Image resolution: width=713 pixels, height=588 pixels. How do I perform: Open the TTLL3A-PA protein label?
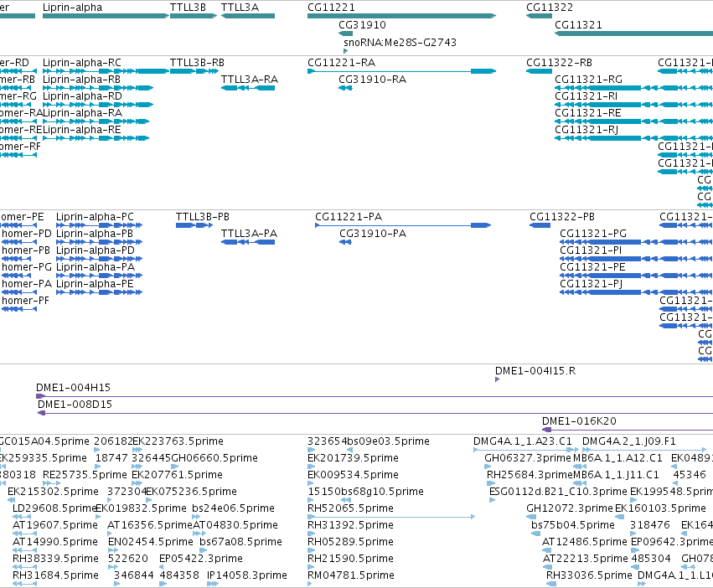249,234
